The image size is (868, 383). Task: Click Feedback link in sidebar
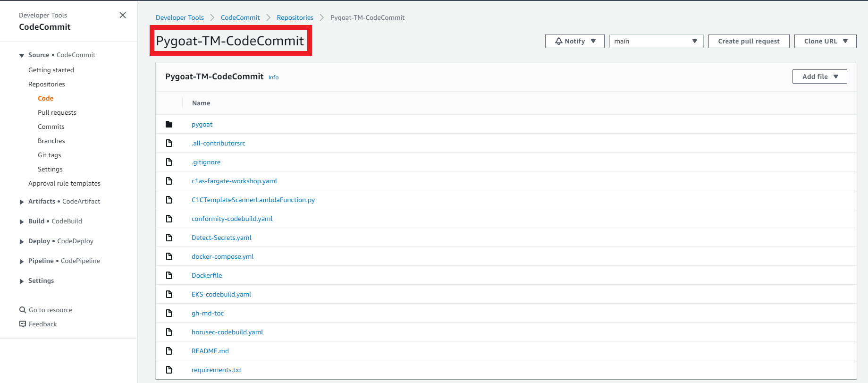[42, 324]
